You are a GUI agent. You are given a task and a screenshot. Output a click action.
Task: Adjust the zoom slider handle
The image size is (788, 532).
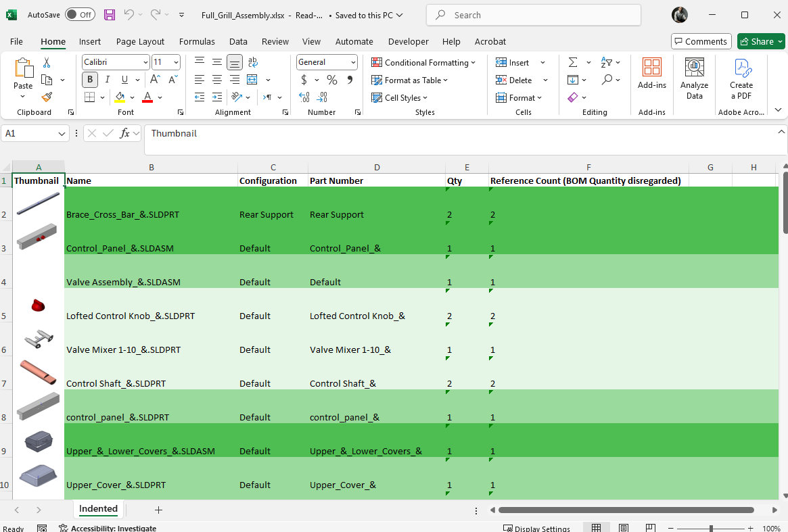(711, 529)
